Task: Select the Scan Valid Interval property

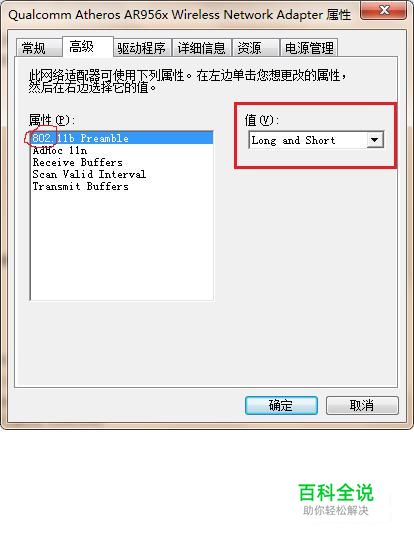Action: tap(122, 174)
